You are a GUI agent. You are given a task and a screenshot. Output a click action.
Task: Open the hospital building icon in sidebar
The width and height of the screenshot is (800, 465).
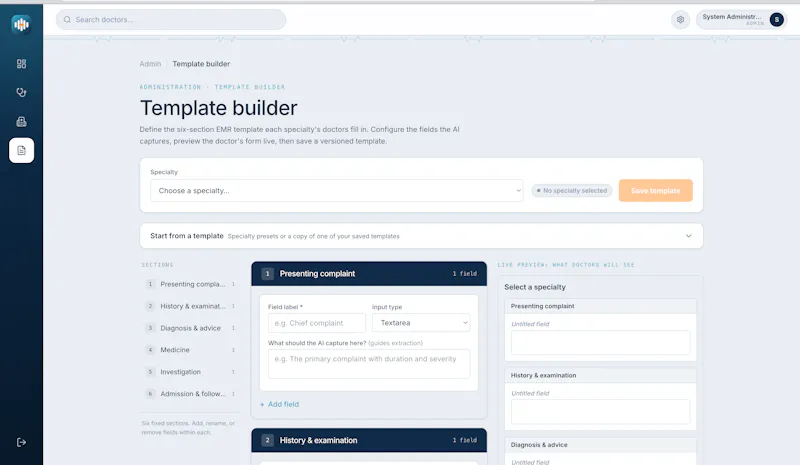[x=21, y=121]
